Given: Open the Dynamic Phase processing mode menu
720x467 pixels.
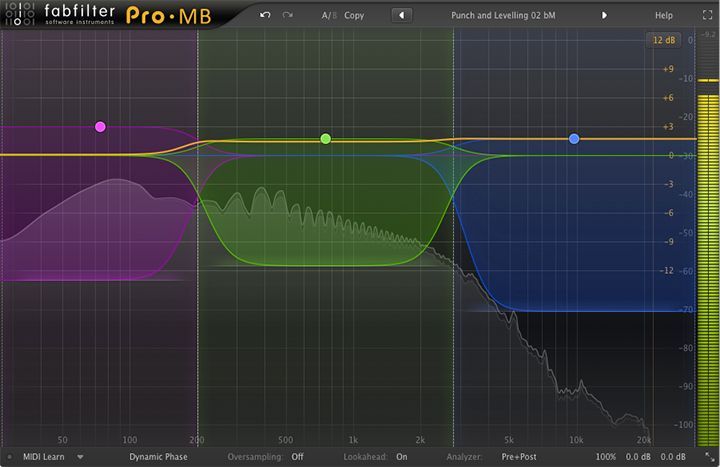Looking at the screenshot, I should pos(158,457).
